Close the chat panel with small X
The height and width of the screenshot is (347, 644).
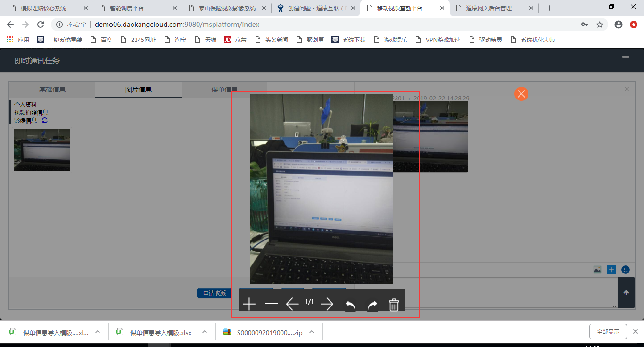point(627,89)
